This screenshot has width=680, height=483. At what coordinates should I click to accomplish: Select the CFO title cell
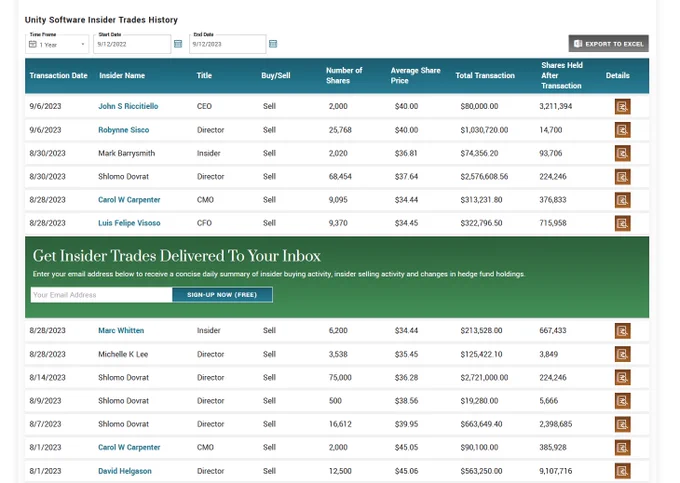coord(204,223)
